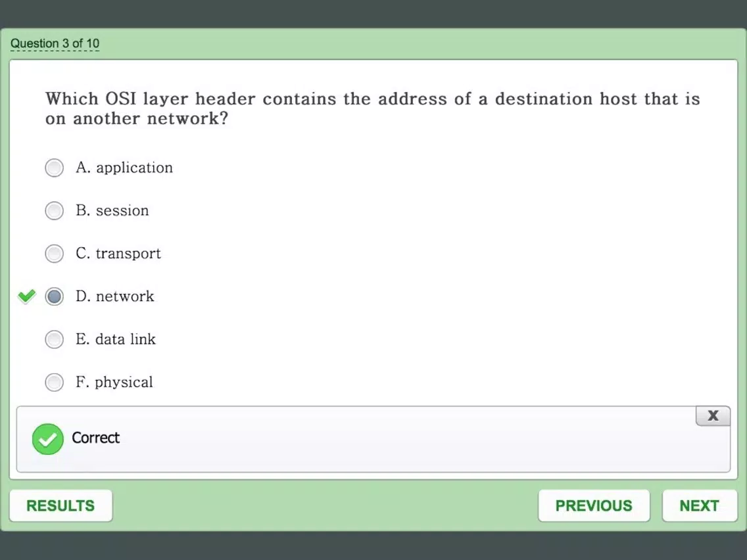This screenshot has width=747, height=560.
Task: Click the "session" answer label
Action: click(122, 210)
